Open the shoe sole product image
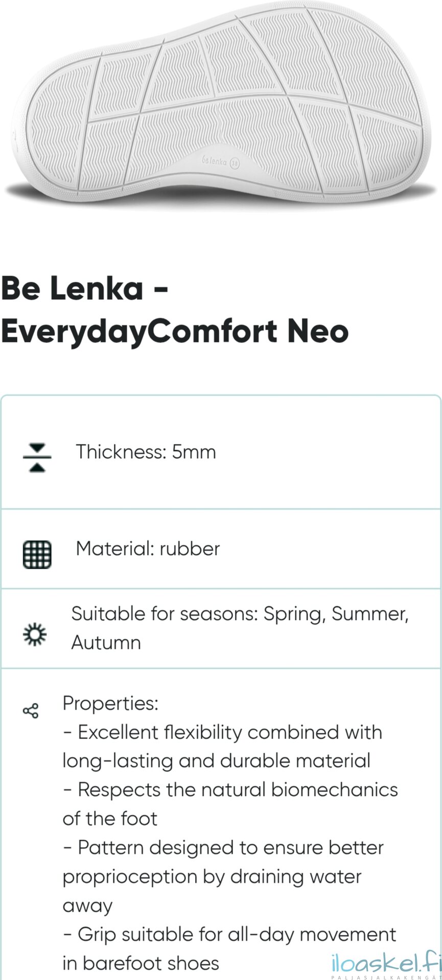442x980 pixels. click(x=221, y=105)
